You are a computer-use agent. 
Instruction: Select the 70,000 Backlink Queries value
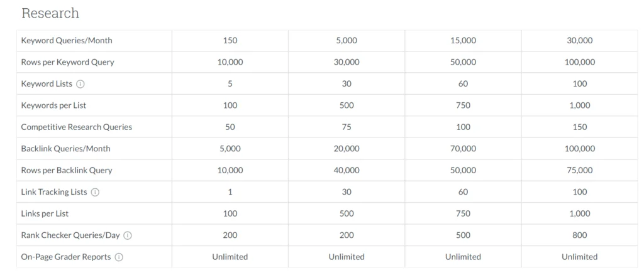coord(463,149)
